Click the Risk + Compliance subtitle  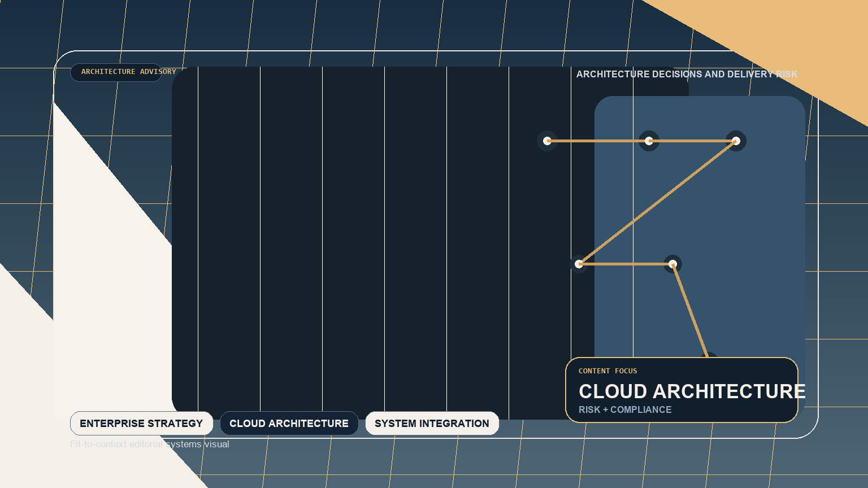tap(625, 410)
